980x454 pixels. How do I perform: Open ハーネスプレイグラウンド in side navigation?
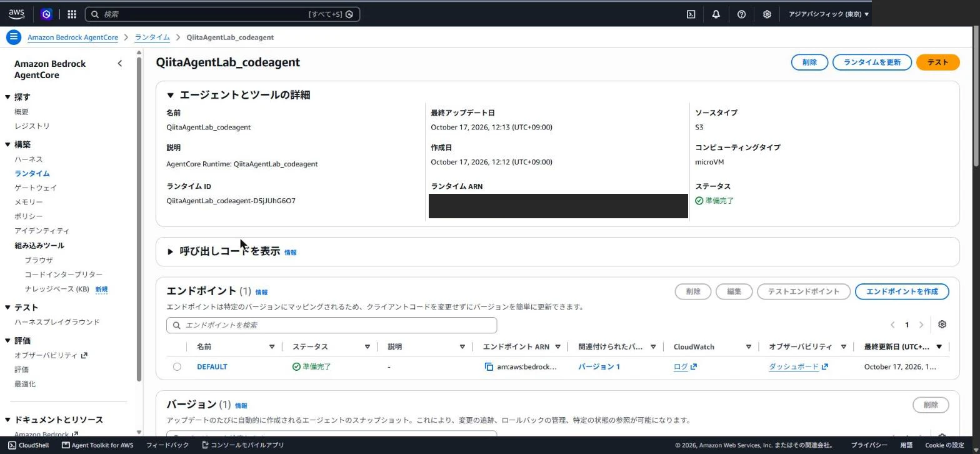pyautogui.click(x=57, y=322)
